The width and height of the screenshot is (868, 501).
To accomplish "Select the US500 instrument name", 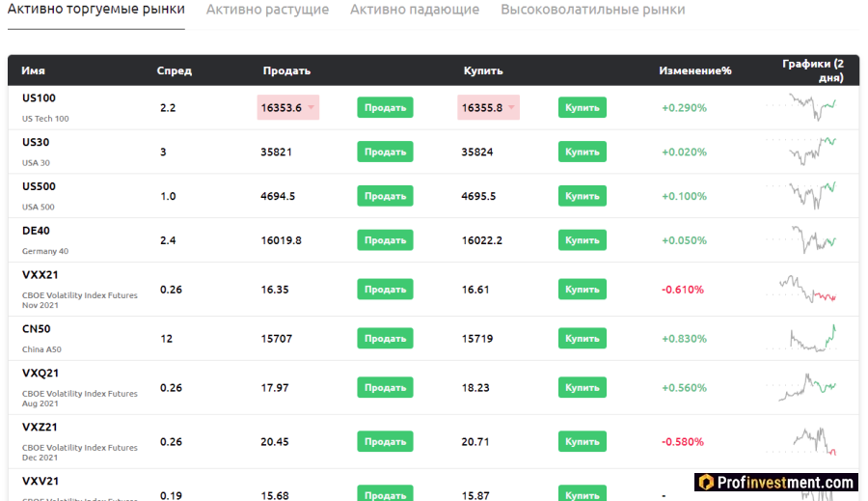I will pyautogui.click(x=39, y=186).
